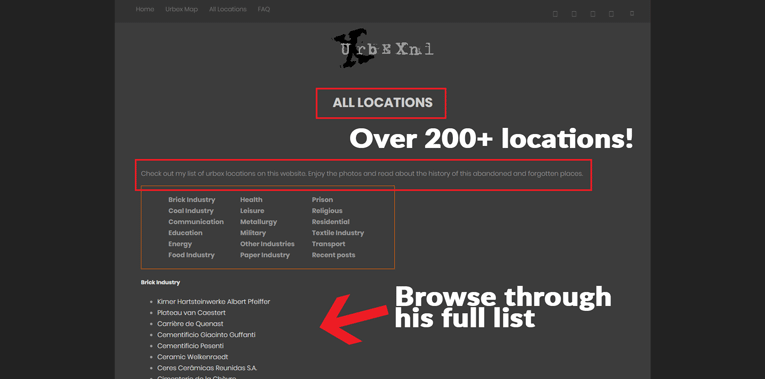The height and width of the screenshot is (379, 765).
Task: Open the Textile Industry category
Action: tap(338, 233)
